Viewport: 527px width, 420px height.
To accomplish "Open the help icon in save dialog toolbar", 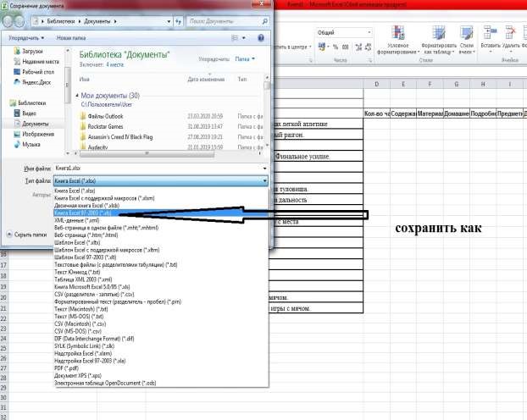I will click(x=261, y=38).
